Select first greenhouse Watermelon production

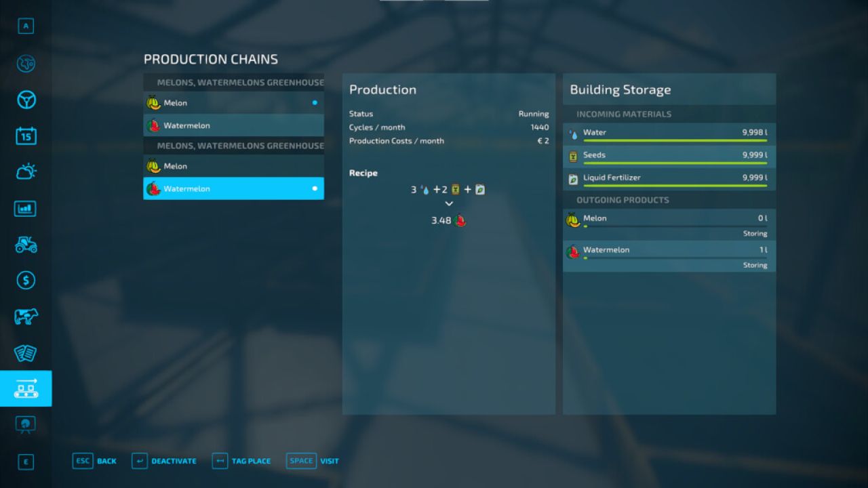coord(233,125)
